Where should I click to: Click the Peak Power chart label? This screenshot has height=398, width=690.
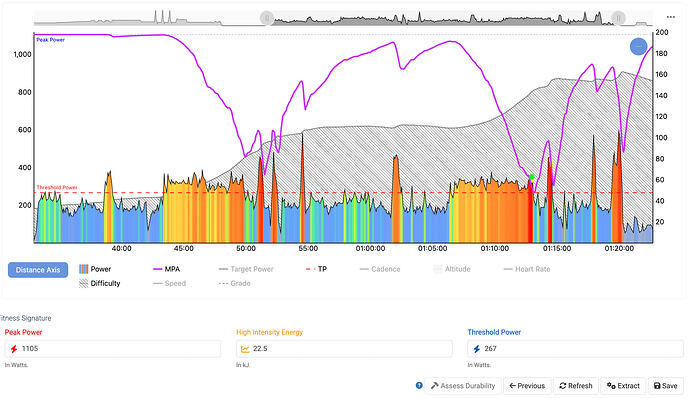(51, 40)
